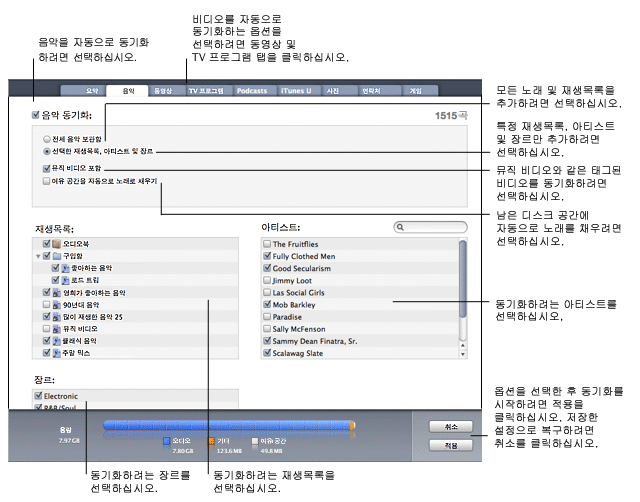The image size is (640, 502).
Task: Click the white 여유 공간 legend swatch
Action: [x=255, y=441]
